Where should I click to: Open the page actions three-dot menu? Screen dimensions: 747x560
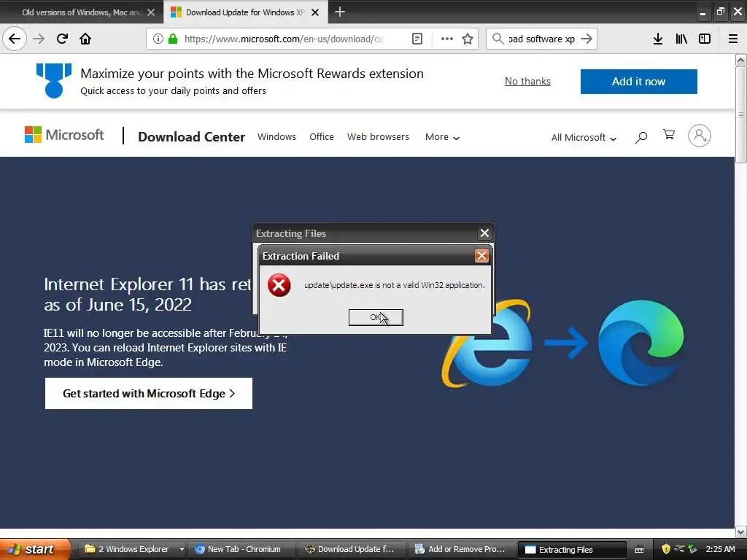pyautogui.click(x=447, y=39)
